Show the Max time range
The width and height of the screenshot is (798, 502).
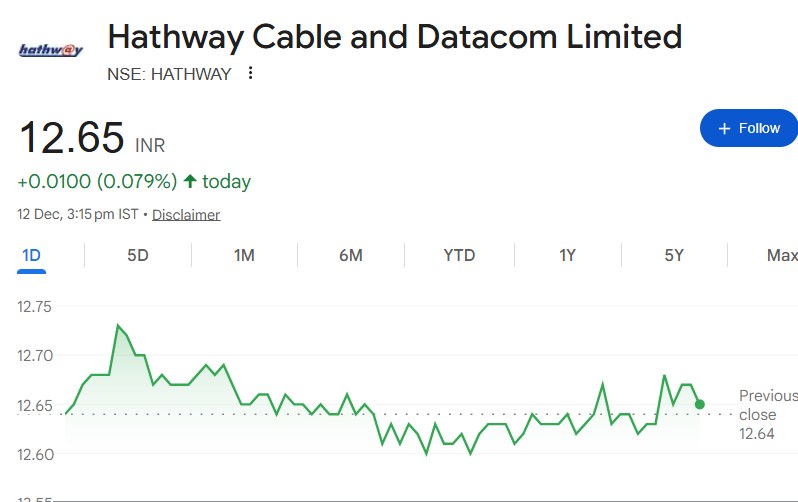point(782,255)
